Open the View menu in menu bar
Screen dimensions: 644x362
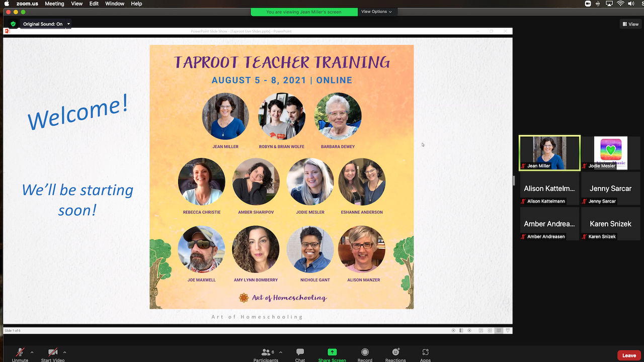[76, 4]
